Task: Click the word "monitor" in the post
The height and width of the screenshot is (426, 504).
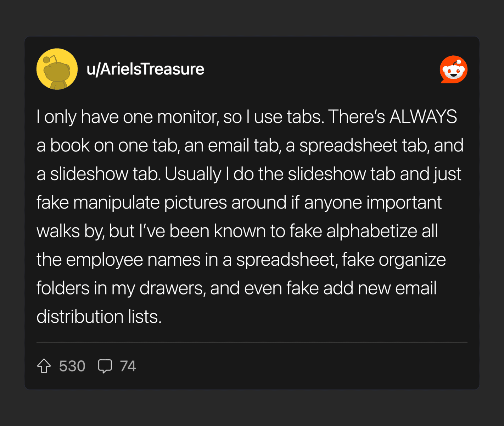Action: (x=187, y=117)
